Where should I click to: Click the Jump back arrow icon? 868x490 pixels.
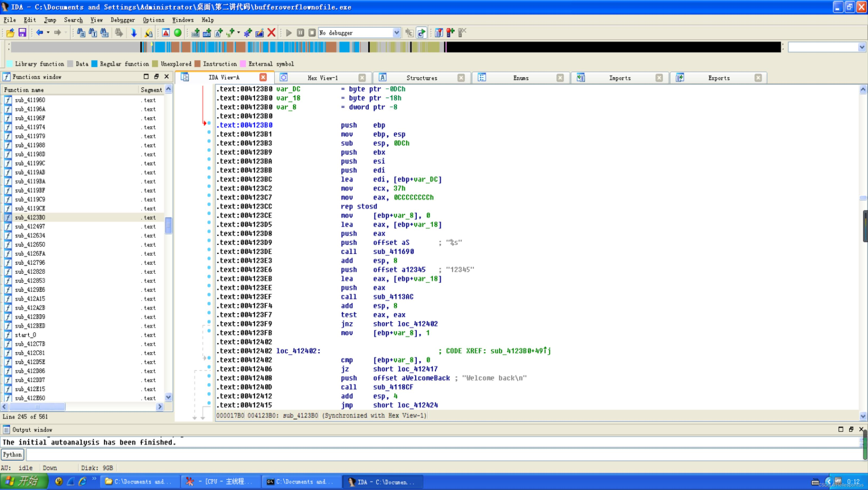pos(40,33)
